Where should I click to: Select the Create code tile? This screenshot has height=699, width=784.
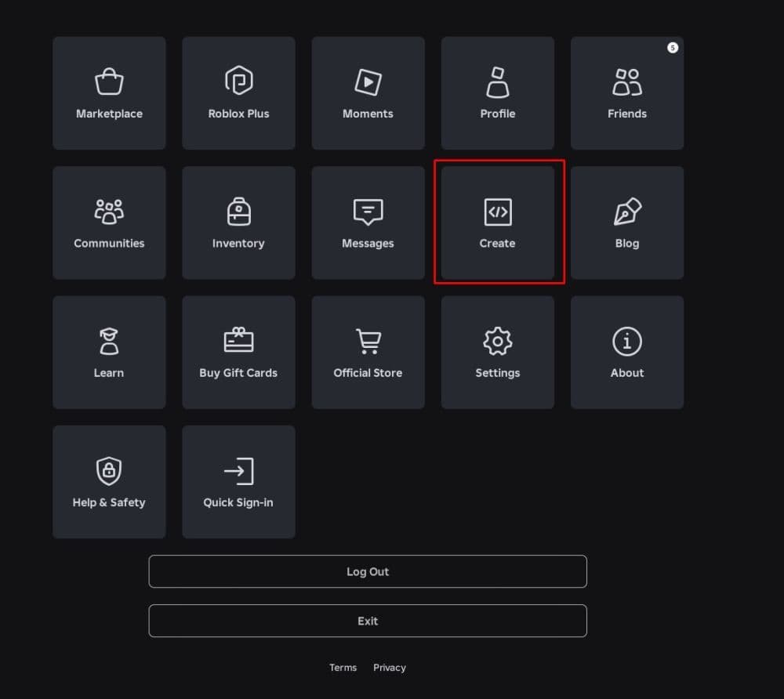pos(498,223)
